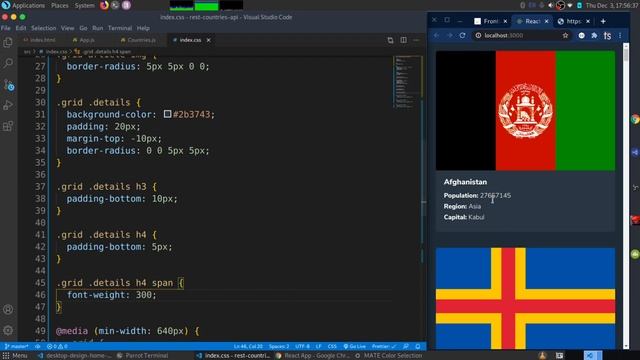This screenshot has width=640, height=360.
Task: Reload the localhost page in Chrome
Action: pos(462,36)
